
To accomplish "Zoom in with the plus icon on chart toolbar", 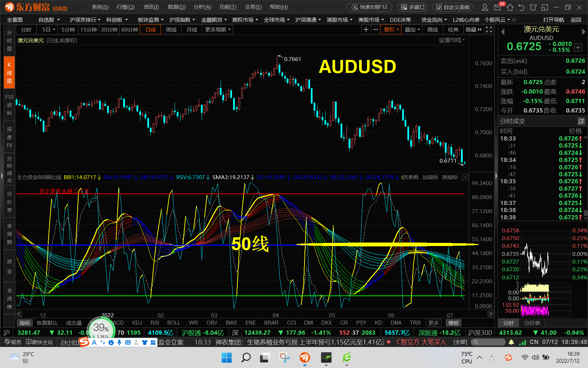I will pyautogui.click(x=365, y=29).
